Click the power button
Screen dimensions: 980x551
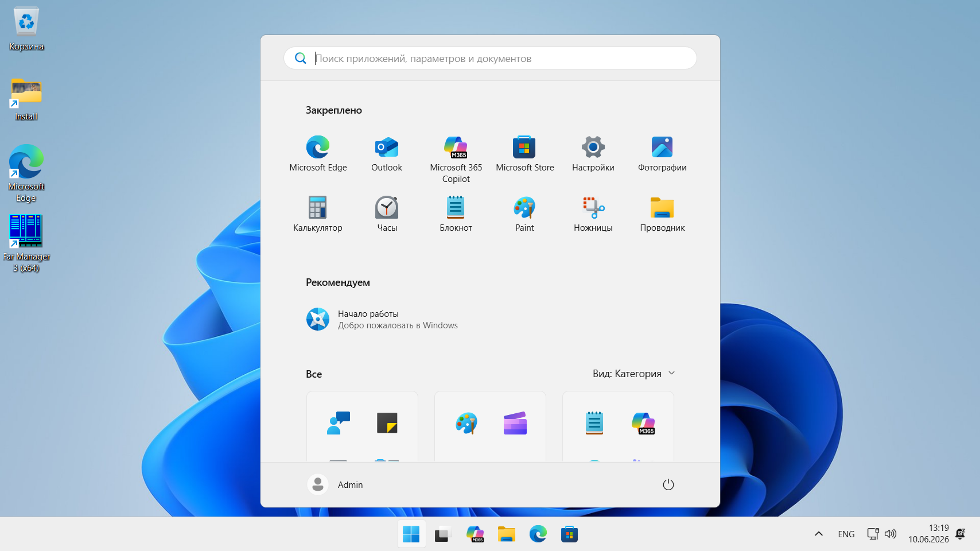click(668, 485)
